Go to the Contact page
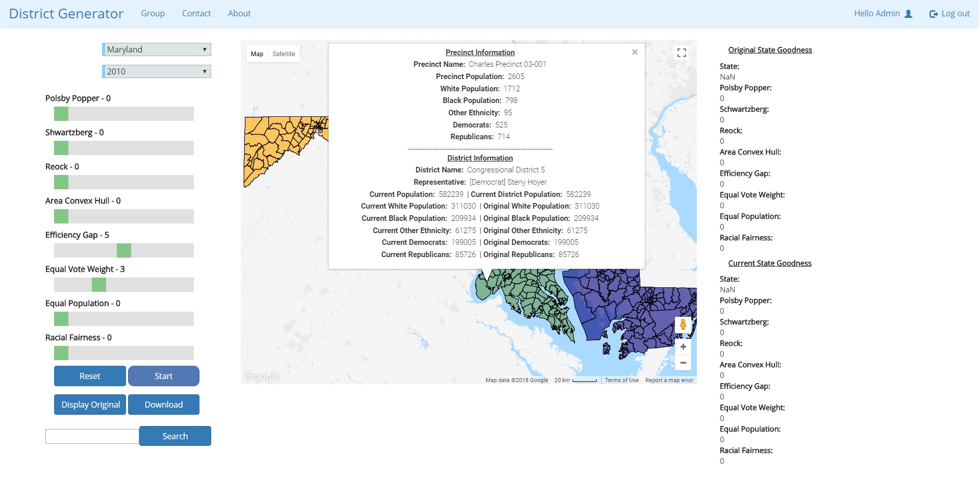Viewport: 980px width, 477px height. (196, 14)
